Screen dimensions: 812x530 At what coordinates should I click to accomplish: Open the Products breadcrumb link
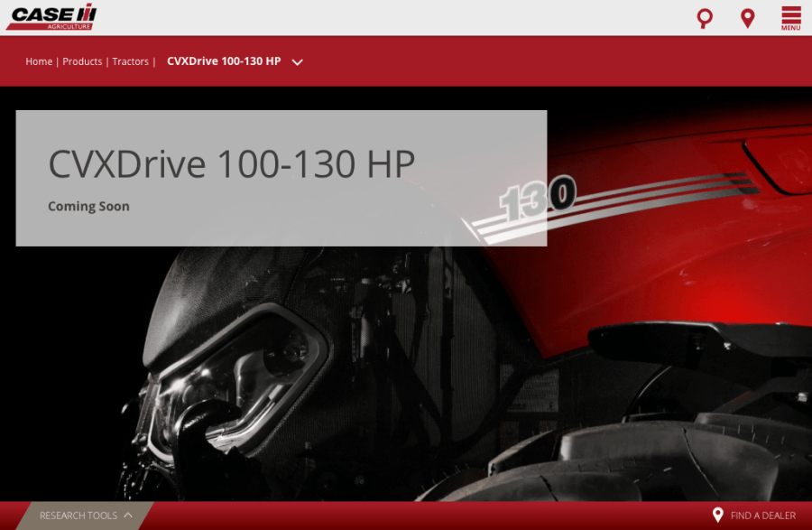coord(82,61)
